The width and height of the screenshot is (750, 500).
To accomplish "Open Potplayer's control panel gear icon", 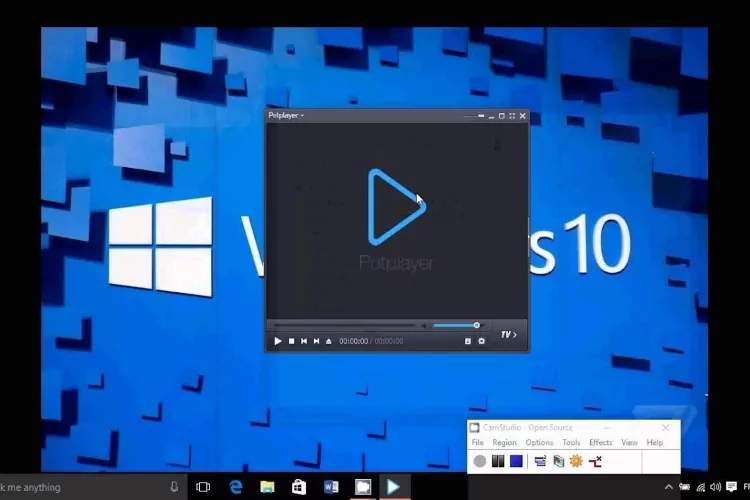I will (481, 341).
